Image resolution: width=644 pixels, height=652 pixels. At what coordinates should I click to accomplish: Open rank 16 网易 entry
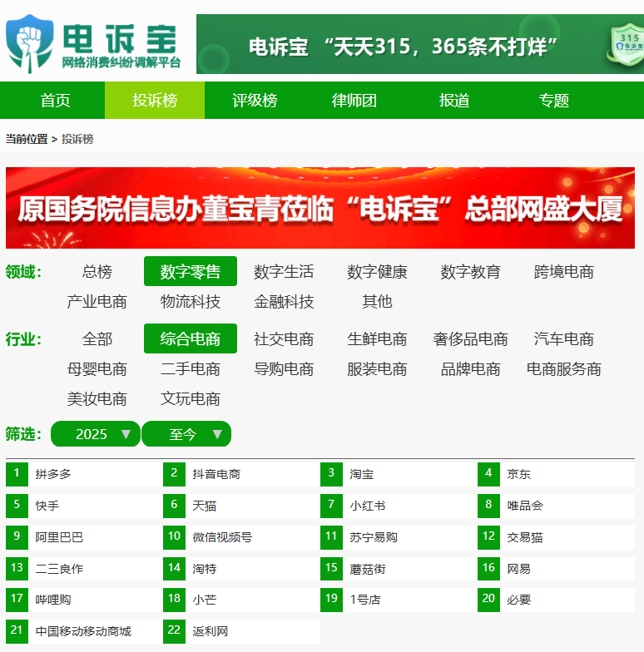pos(556,569)
